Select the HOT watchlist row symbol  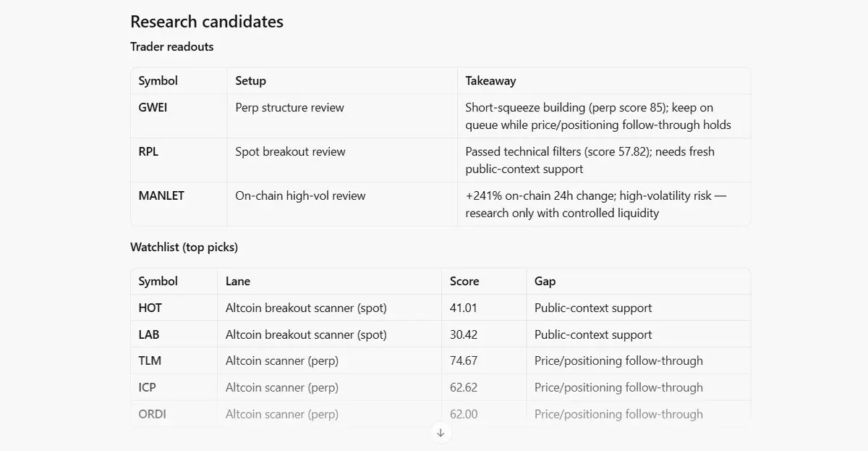(x=150, y=308)
